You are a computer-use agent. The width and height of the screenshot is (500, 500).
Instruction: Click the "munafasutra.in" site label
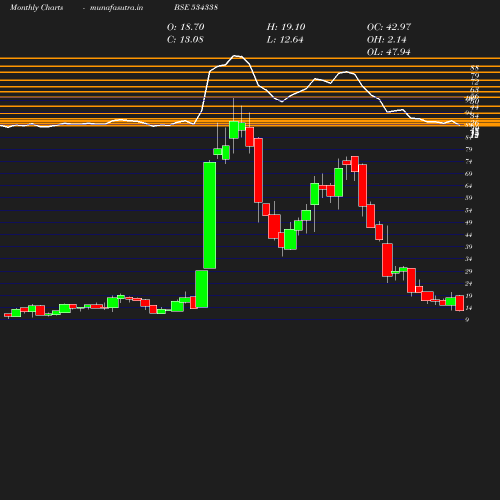[x=116, y=7]
